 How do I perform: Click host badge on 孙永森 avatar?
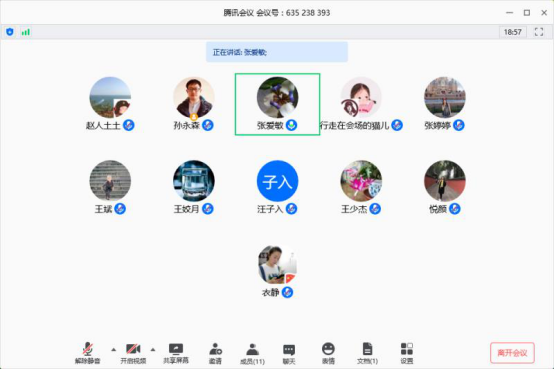pyautogui.click(x=194, y=116)
